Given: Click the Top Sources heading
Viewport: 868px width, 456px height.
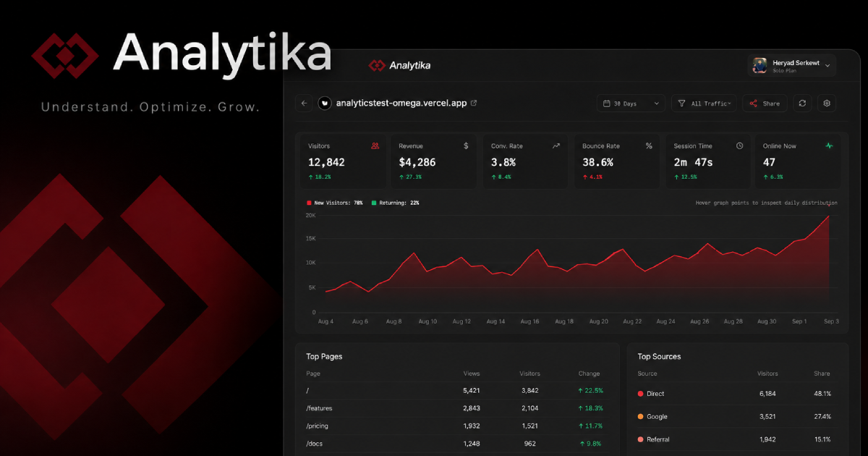Looking at the screenshot, I should 659,356.
